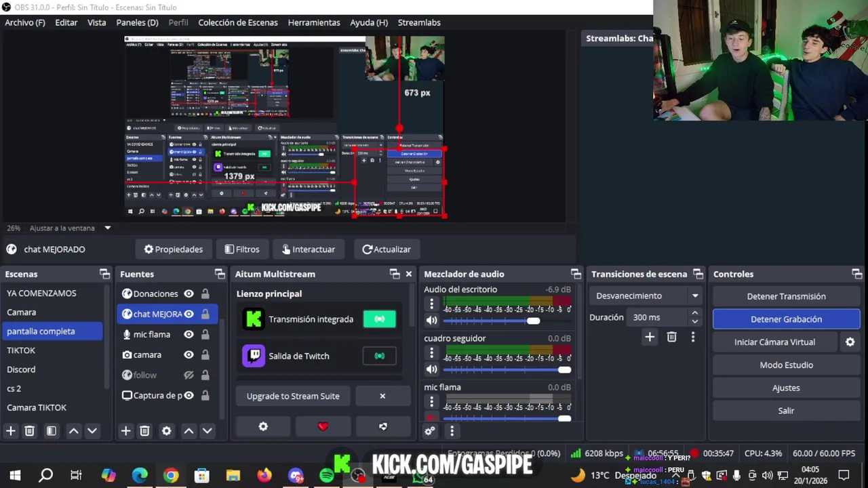Toggle visibility of Captura de p source
This screenshot has width=868, height=488.
point(189,395)
